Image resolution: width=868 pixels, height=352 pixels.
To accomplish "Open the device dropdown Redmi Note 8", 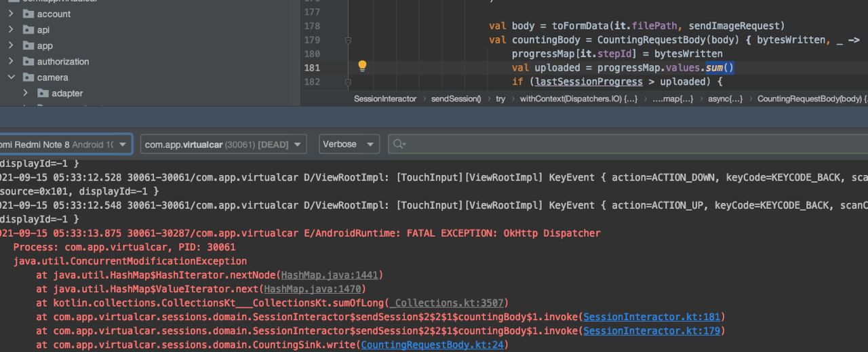I will click(66, 144).
